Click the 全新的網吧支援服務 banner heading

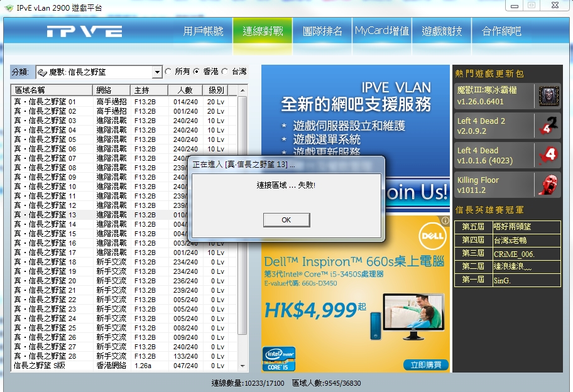[356, 105]
